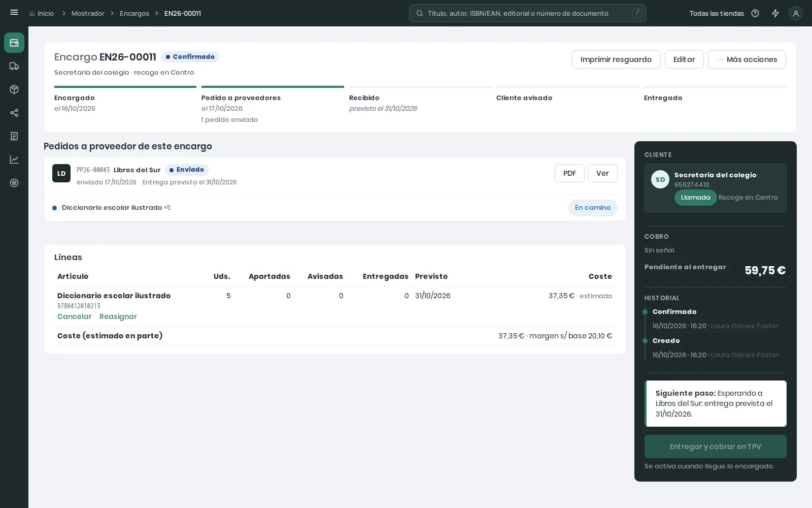Select the Pedido a proveedores progress step
812x508 pixels.
(x=273, y=106)
